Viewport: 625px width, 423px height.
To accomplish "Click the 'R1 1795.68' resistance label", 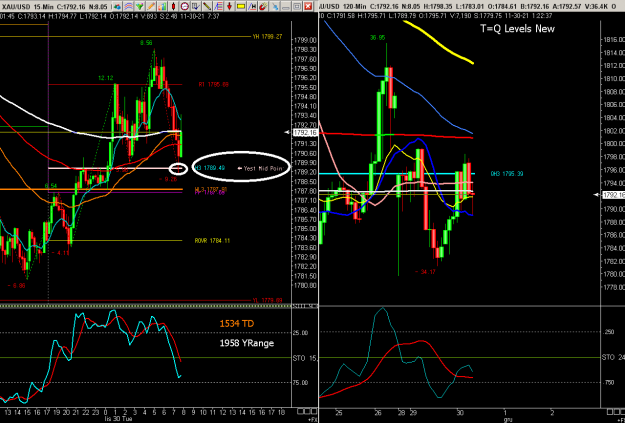I will click(213, 85).
